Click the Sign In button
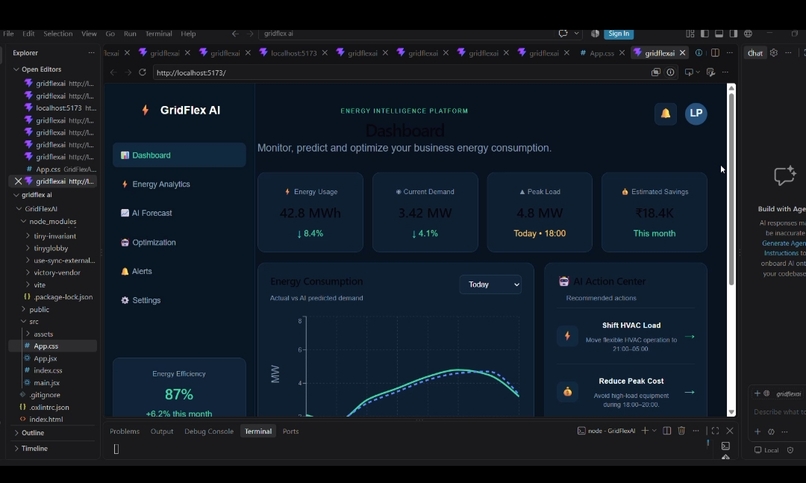This screenshot has width=806, height=483. (619, 33)
